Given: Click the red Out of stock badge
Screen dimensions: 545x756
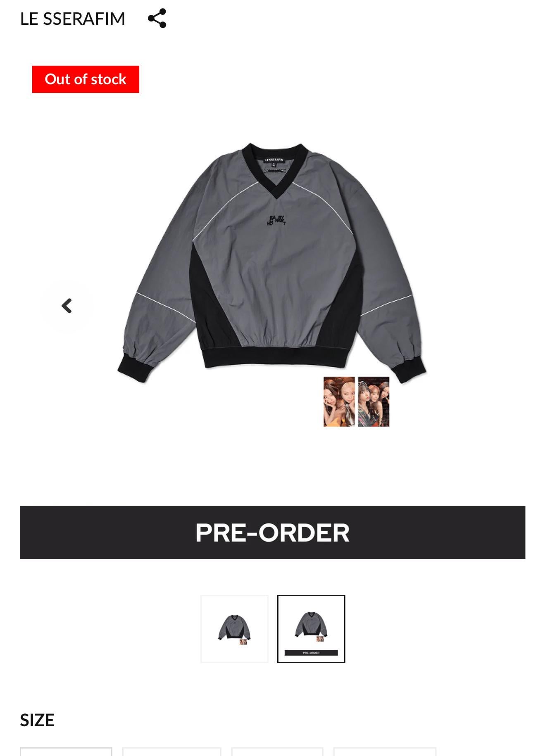Looking at the screenshot, I should point(86,79).
